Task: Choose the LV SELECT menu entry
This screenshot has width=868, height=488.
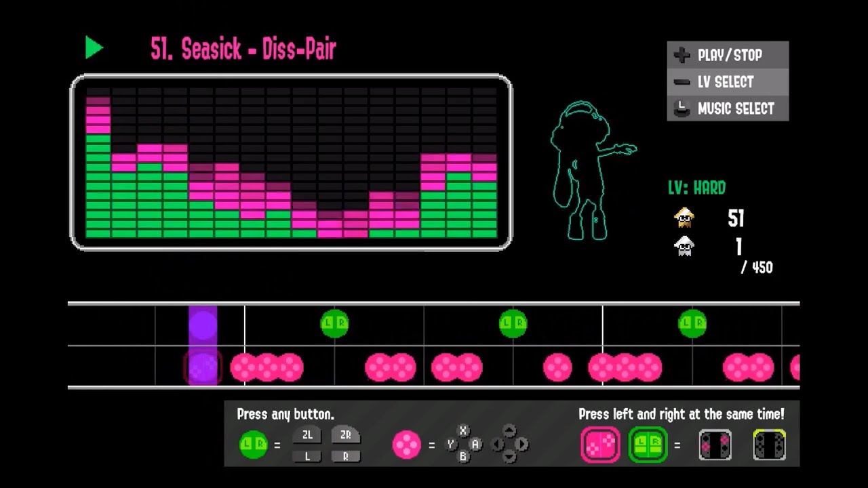Action: click(x=728, y=82)
